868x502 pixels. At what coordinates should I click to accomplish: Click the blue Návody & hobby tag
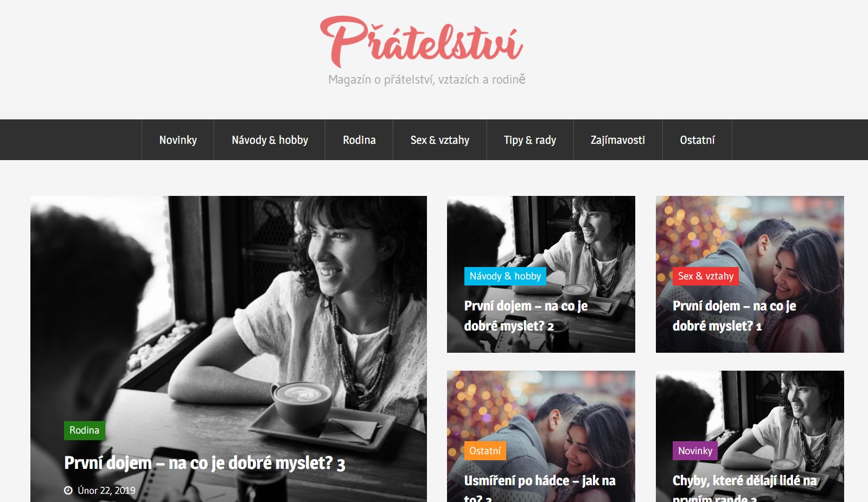click(x=505, y=276)
